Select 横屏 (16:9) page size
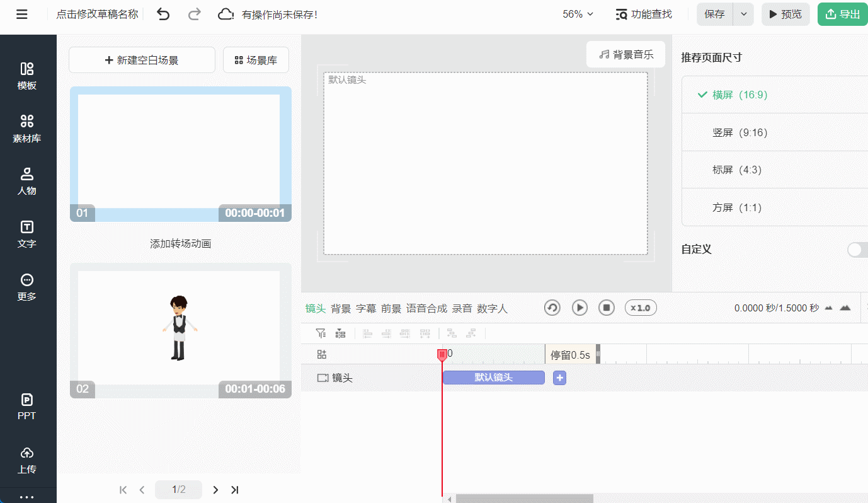868x503 pixels. click(775, 95)
